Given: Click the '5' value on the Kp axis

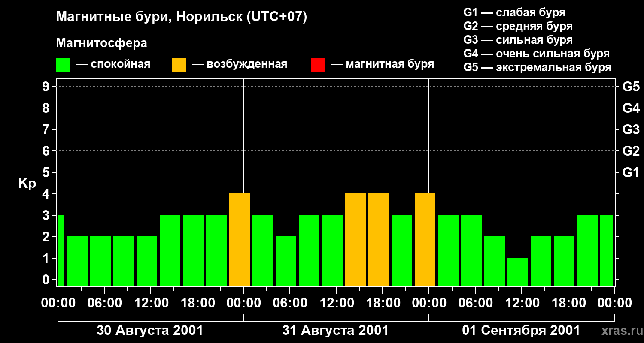Looking at the screenshot, I should (47, 173).
